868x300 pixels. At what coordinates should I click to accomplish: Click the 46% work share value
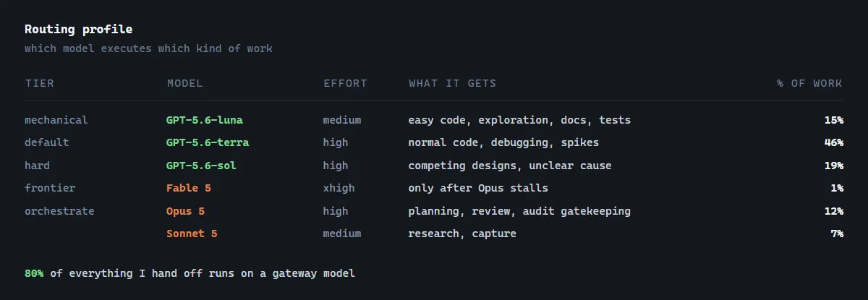pos(833,142)
